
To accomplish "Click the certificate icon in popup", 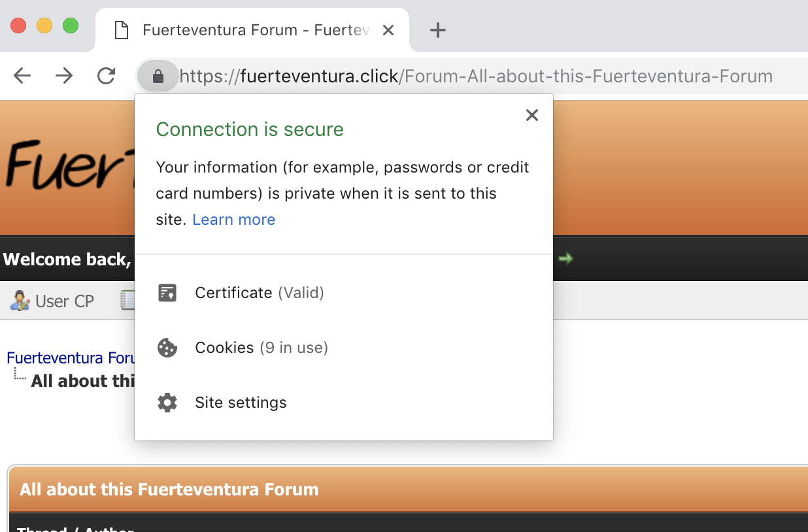I will 167,293.
